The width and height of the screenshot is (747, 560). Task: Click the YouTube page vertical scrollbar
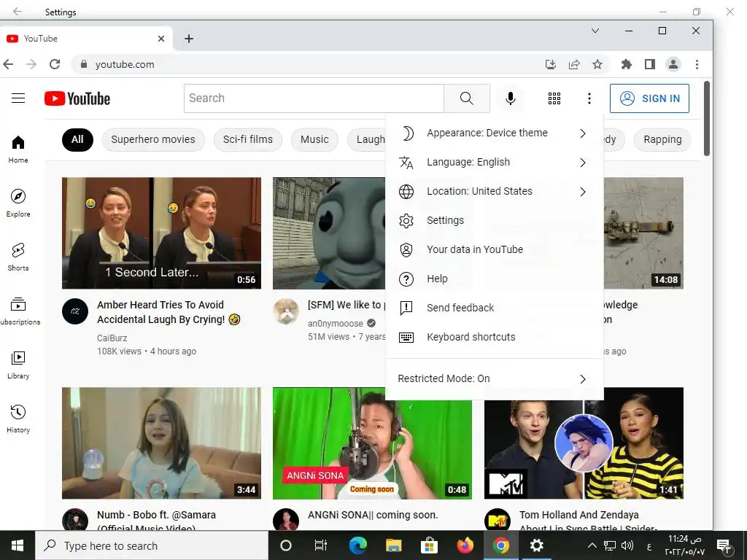point(707,119)
